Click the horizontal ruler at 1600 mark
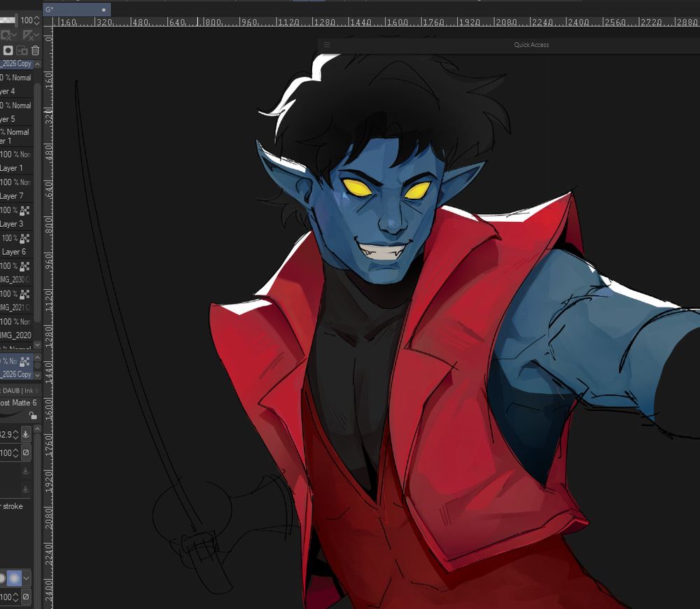The image size is (700, 609). (x=396, y=22)
